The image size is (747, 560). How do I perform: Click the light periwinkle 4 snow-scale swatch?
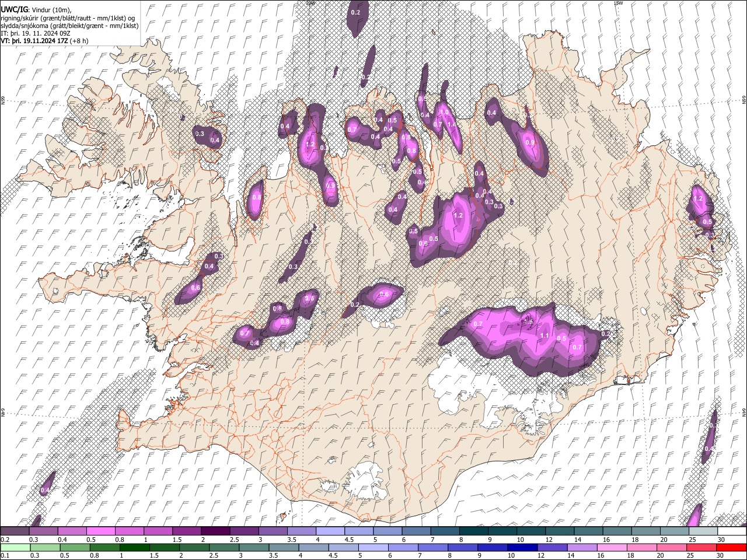pyautogui.click(x=329, y=531)
